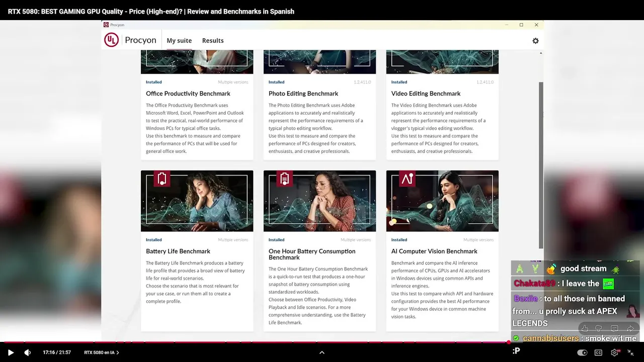
Task: Switch to Results tab
Action: point(213,41)
